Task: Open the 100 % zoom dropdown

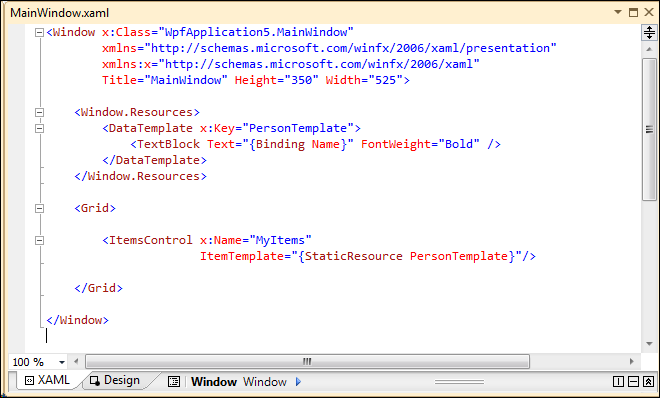Action: [x=62, y=362]
